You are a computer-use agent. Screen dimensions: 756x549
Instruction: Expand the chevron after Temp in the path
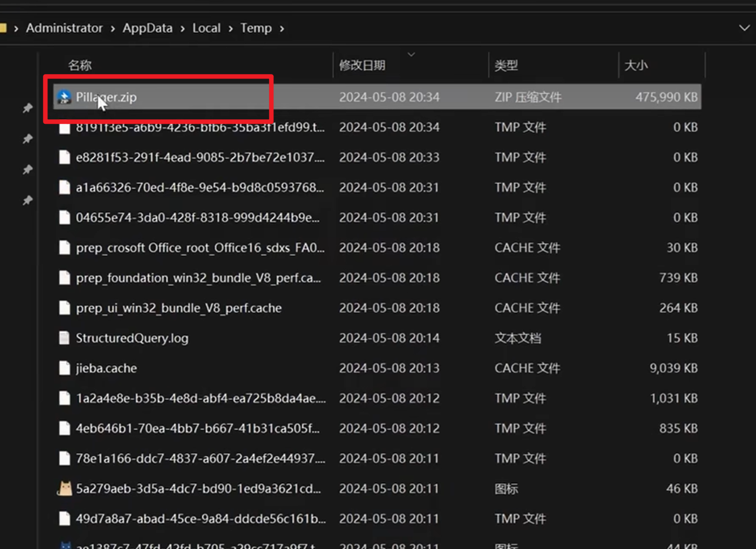coord(281,28)
